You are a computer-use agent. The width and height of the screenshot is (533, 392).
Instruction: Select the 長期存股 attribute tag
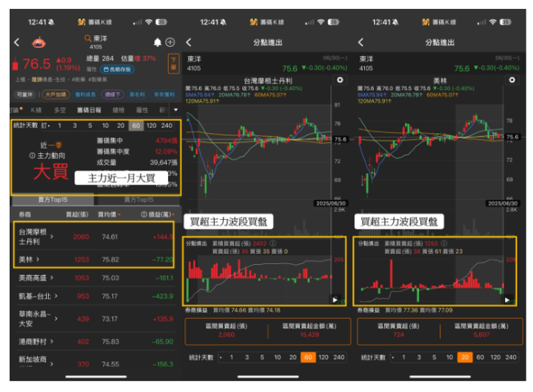(x=117, y=70)
